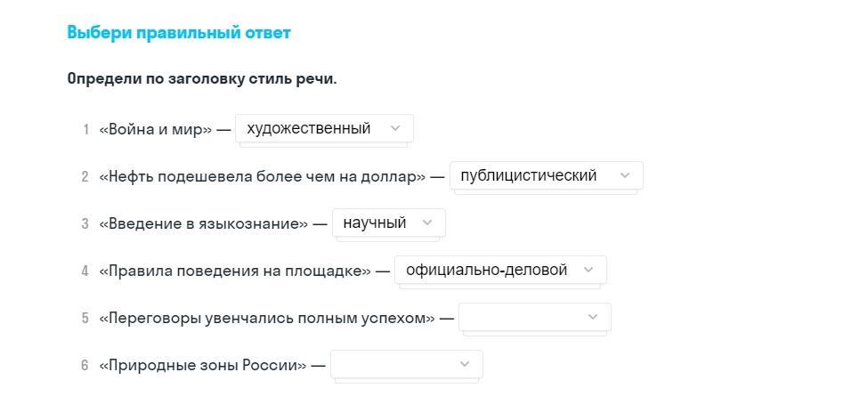
Task: Click the «Определи по заголовку стиль речи» instruction
Action: (x=202, y=78)
